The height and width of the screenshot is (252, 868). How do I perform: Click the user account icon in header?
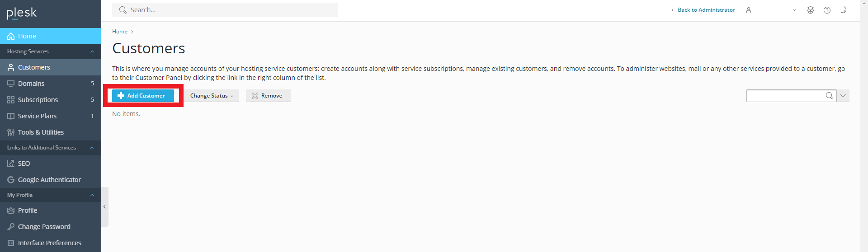click(749, 10)
